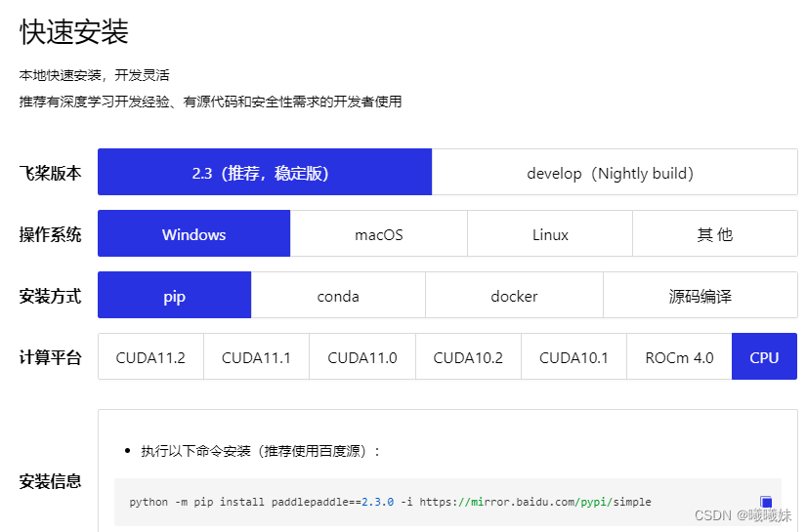Click 执行以下命令安装 instruction text
Image resolution: width=807 pixels, height=532 pixels.
[x=261, y=451]
